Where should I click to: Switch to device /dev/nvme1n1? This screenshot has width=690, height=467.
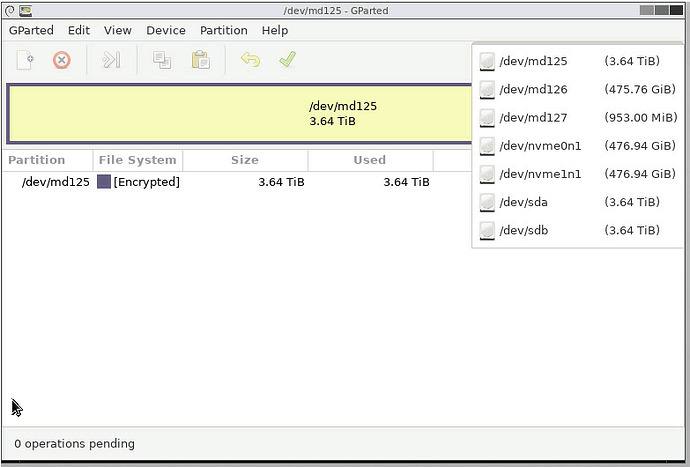(578, 174)
